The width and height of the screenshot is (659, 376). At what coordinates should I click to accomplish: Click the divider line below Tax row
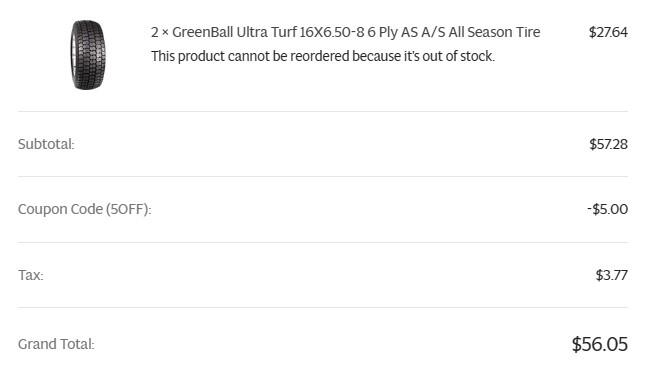click(323, 308)
